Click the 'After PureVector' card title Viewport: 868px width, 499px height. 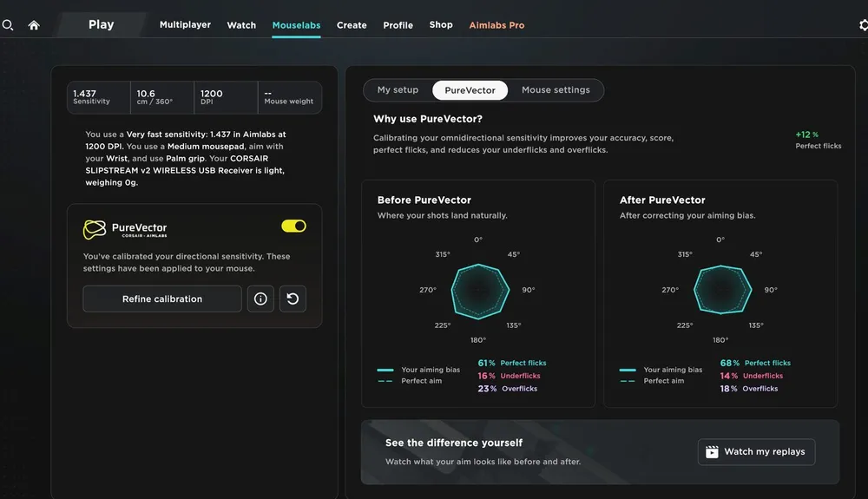click(x=662, y=200)
